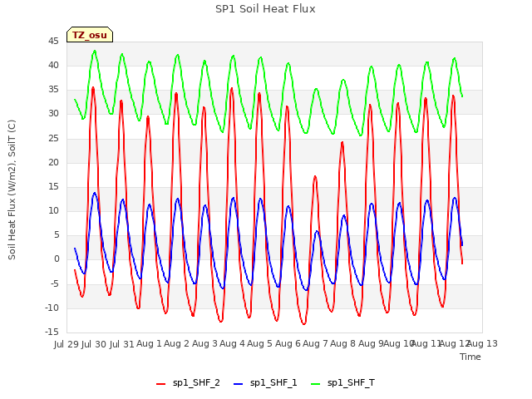The width and height of the screenshot is (532, 399).
Task: Click the Jul 30 x-axis date label
Action: tap(94, 344)
